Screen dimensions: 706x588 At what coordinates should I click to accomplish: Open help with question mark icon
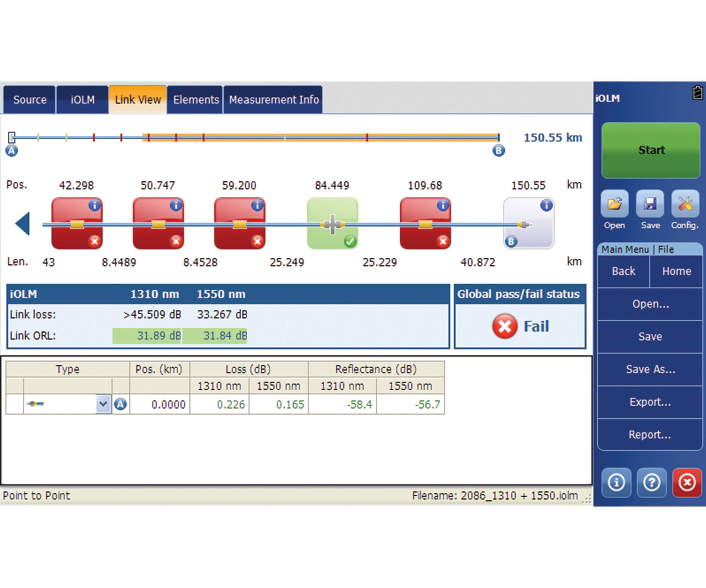click(651, 482)
